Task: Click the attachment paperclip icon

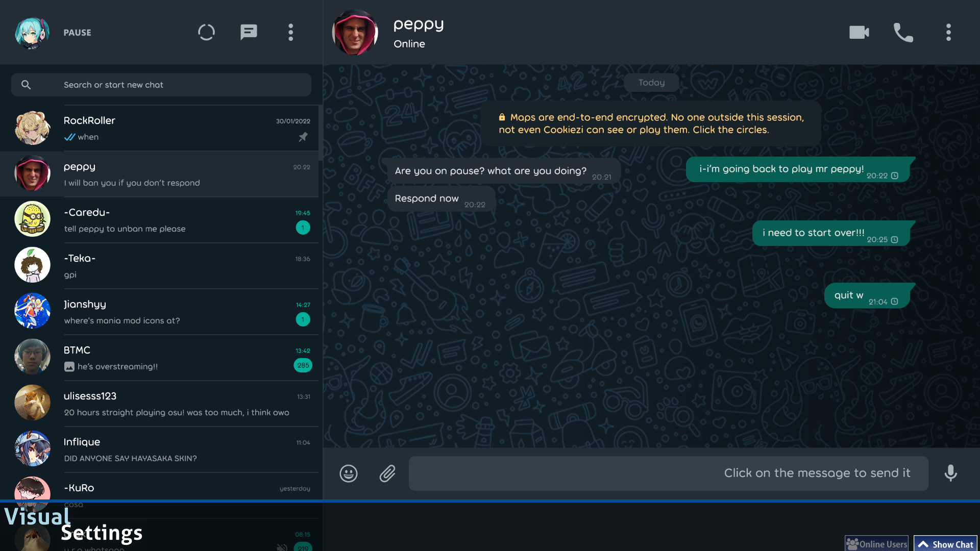Action: tap(387, 473)
